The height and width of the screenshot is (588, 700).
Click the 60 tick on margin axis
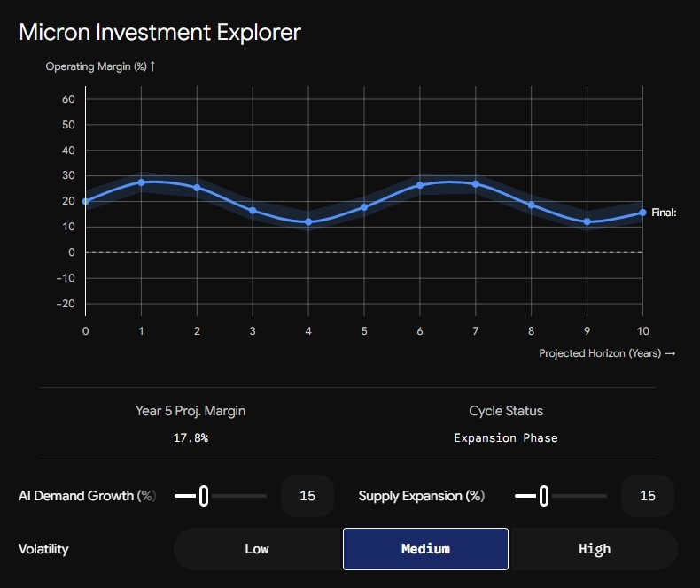pos(68,99)
